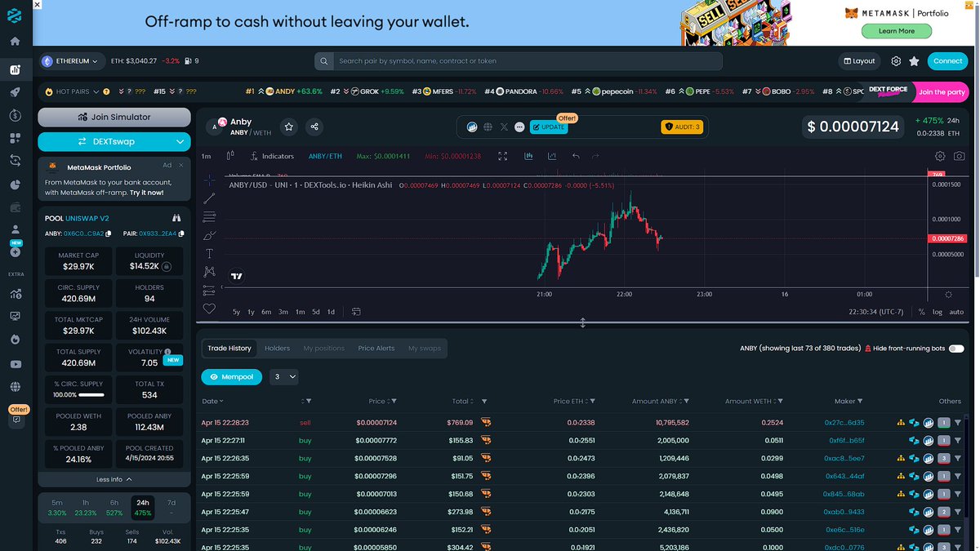Screen dimensions: 980x551
Task: Click the Join Simulator button
Action: click(x=114, y=117)
